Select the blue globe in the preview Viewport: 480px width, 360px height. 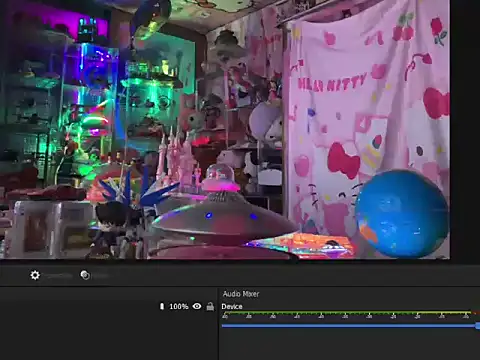coord(403,214)
